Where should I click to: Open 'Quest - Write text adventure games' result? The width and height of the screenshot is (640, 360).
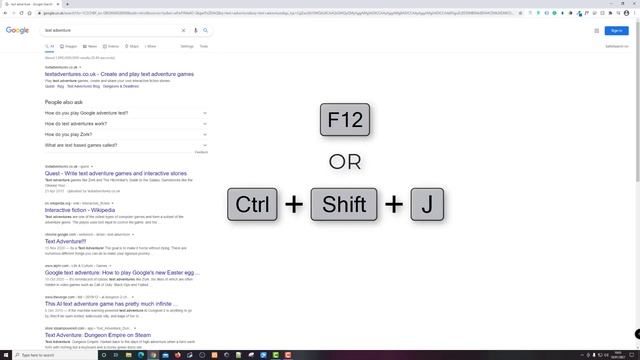(x=116, y=173)
